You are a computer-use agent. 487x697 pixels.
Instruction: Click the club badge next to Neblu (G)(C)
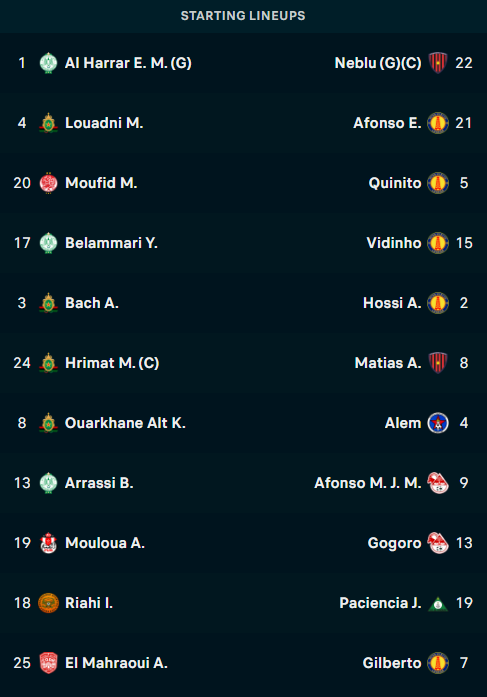438,63
